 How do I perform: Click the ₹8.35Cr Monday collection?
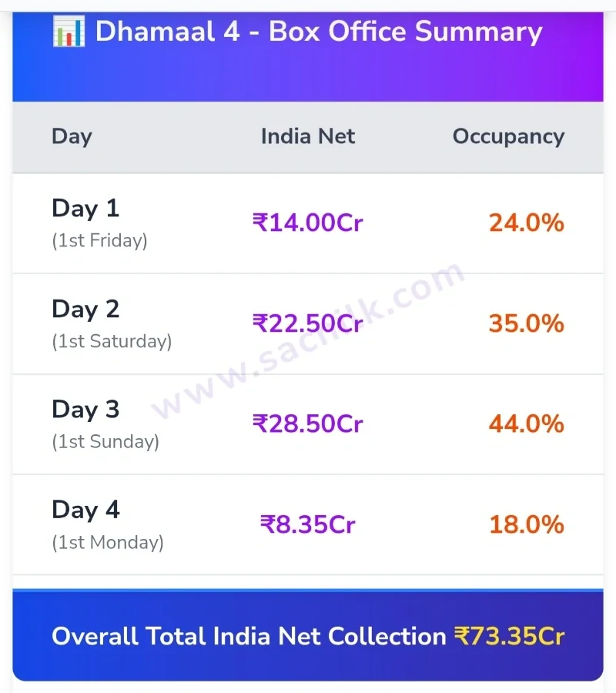pyautogui.click(x=307, y=524)
